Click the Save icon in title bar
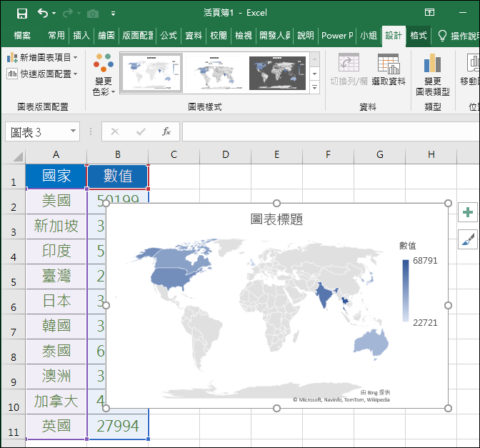The image size is (480, 448). (x=22, y=13)
